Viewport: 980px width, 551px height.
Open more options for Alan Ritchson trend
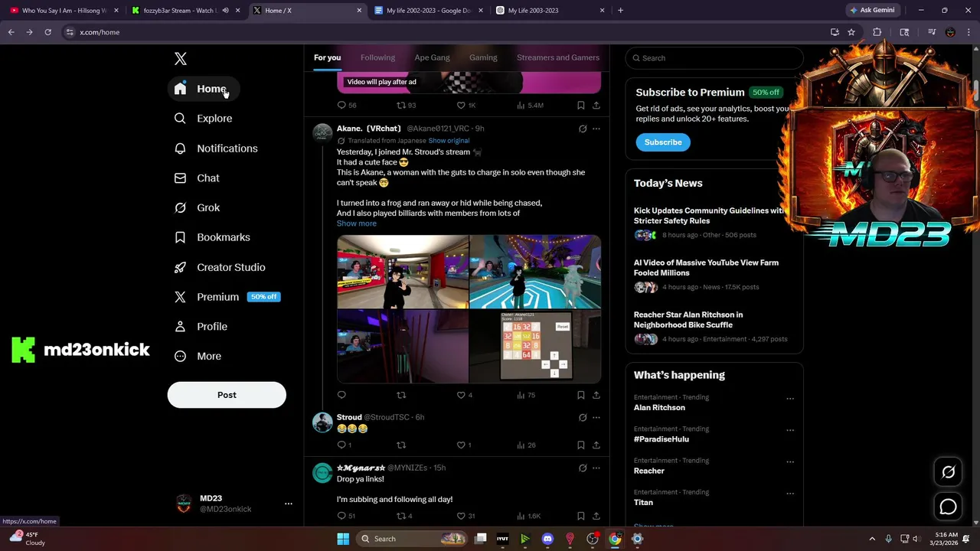[x=790, y=399]
